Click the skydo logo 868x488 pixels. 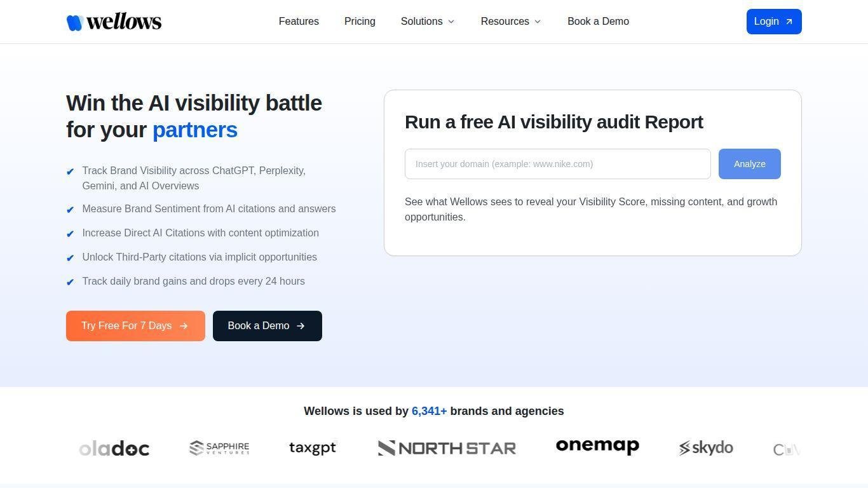(x=706, y=448)
